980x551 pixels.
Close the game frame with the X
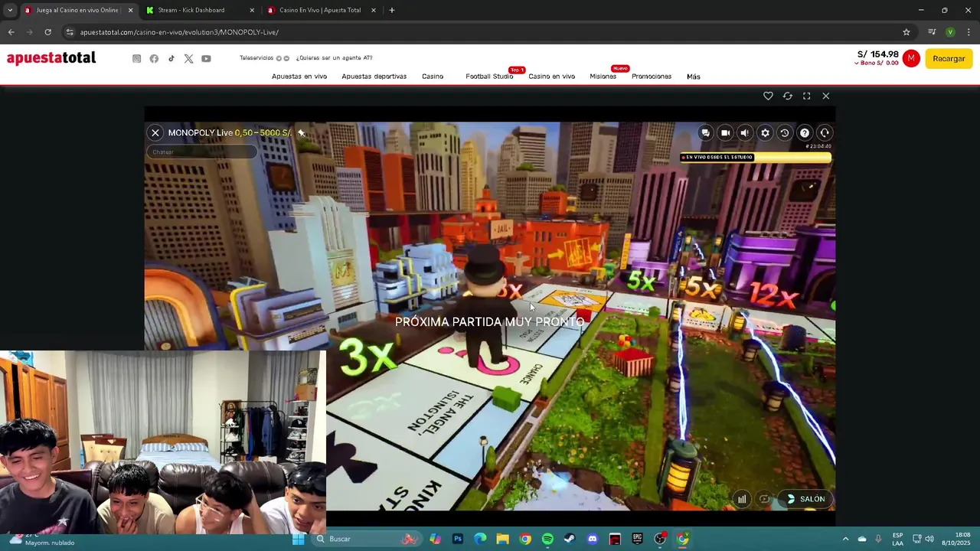coord(825,96)
